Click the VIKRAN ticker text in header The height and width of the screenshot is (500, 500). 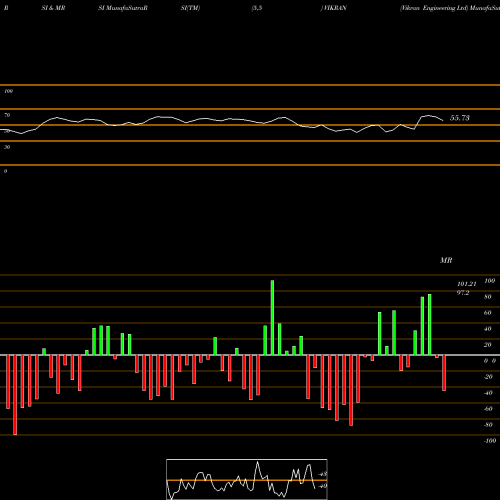[x=335, y=8]
